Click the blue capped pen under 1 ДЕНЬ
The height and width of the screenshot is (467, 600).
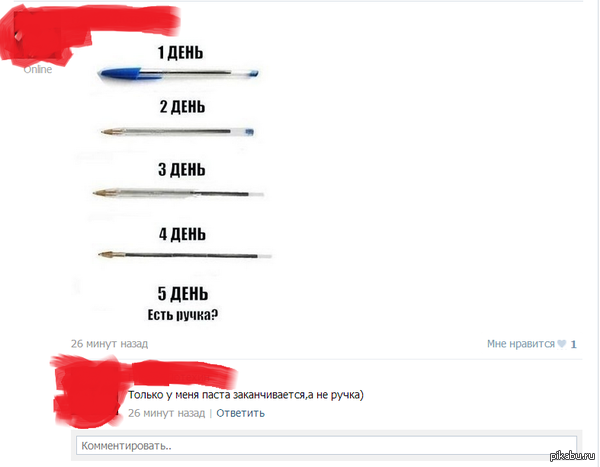[178, 73]
